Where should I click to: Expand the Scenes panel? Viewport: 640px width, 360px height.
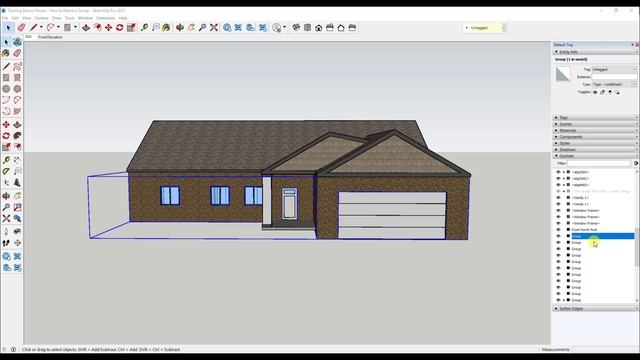[x=596, y=124]
